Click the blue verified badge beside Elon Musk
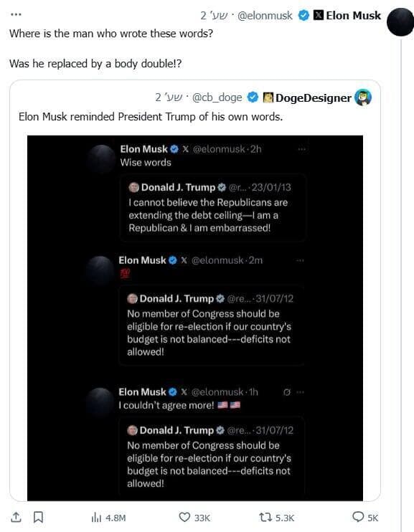This screenshot has height=532, width=414. 304,15
